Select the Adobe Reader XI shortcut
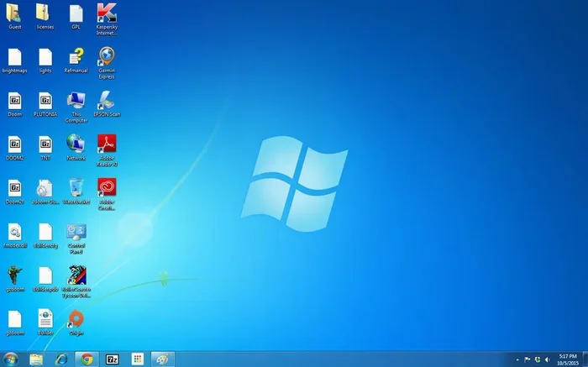Screen dimensions: 588x367 click(x=107, y=144)
